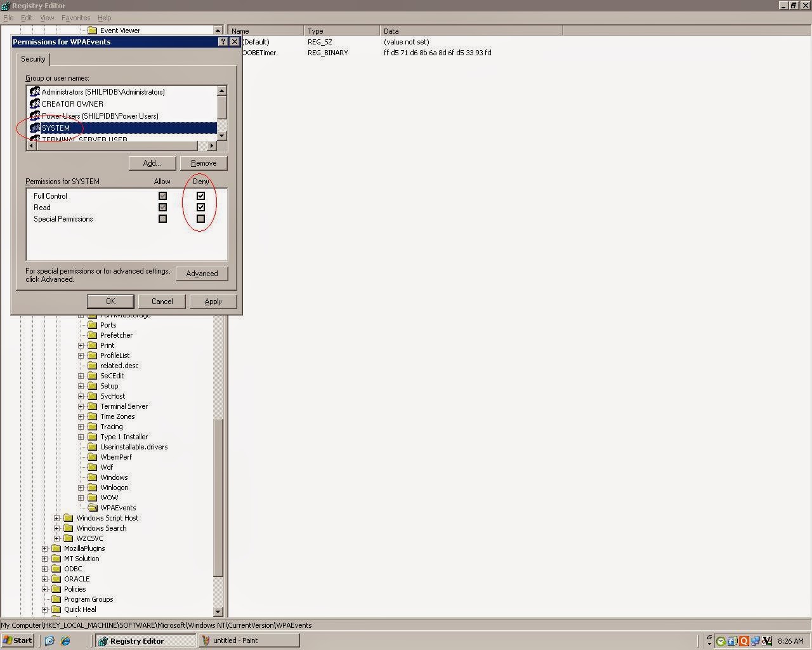Open the Help menu
Viewport: 812px width, 650px height.
coord(105,18)
